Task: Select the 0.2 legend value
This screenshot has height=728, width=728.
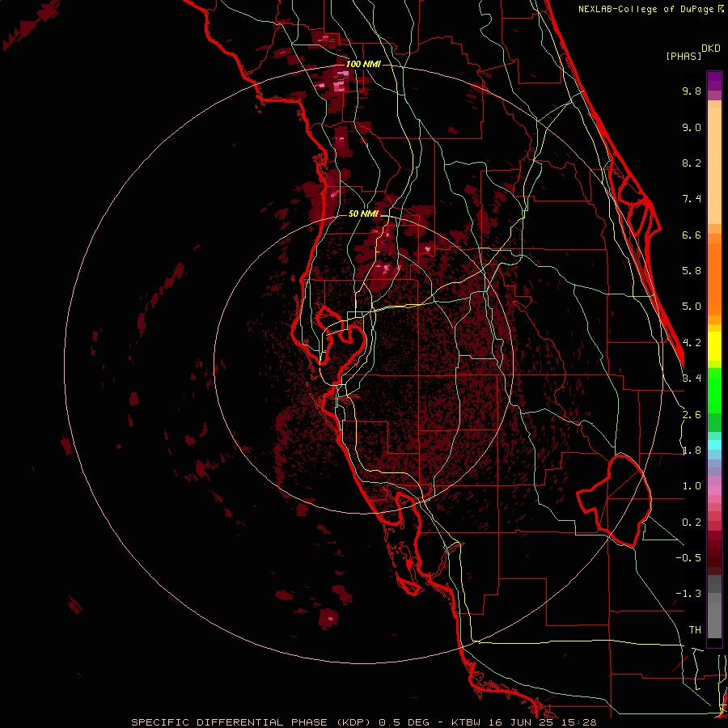Action: [x=692, y=523]
